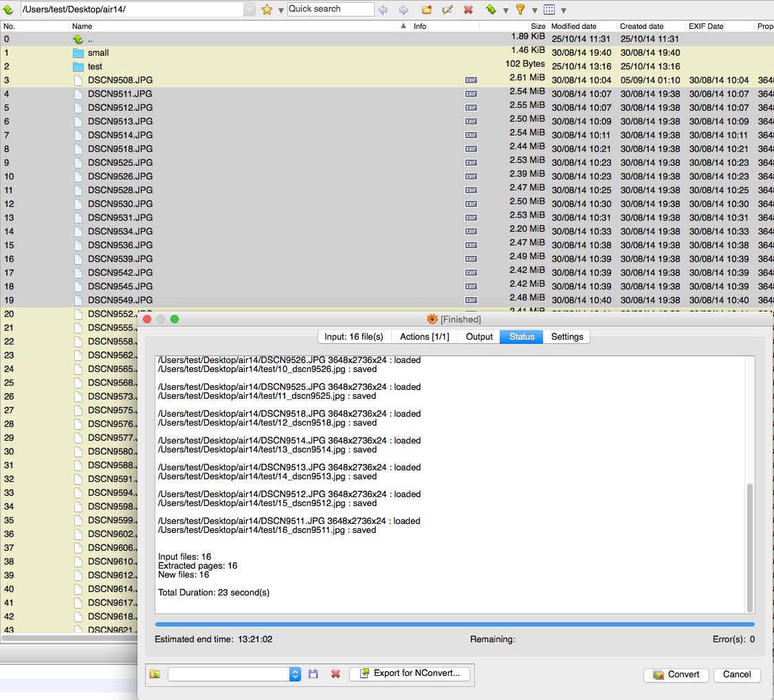This screenshot has width=774, height=700.
Task: Click log line '16_dscn9511.jpg : saved'
Action: tap(267, 530)
